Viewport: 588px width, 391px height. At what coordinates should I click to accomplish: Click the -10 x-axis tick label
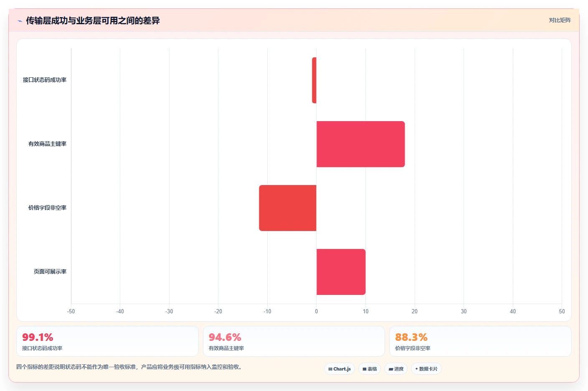click(267, 311)
